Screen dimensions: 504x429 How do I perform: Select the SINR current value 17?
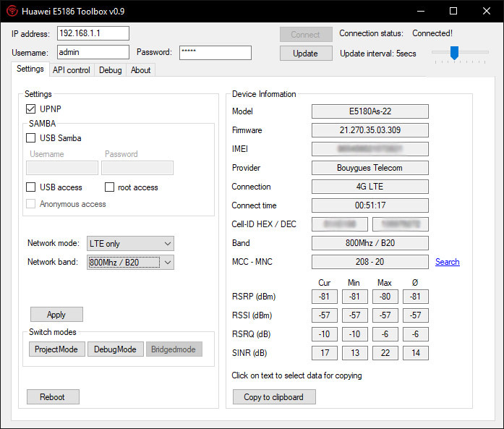click(325, 353)
